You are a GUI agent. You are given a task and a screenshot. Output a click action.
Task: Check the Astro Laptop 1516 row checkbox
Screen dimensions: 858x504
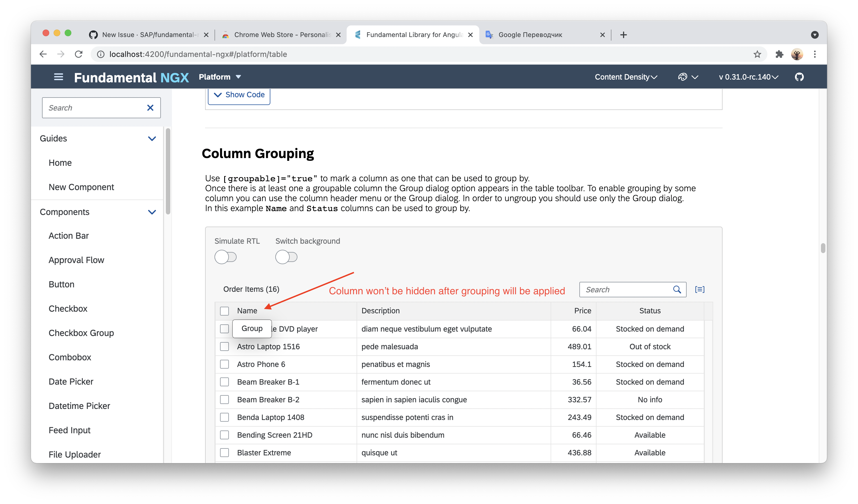pos(224,347)
